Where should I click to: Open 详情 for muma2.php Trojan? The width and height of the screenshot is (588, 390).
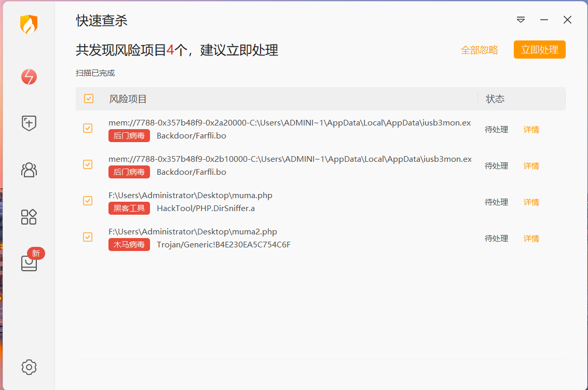tap(531, 239)
